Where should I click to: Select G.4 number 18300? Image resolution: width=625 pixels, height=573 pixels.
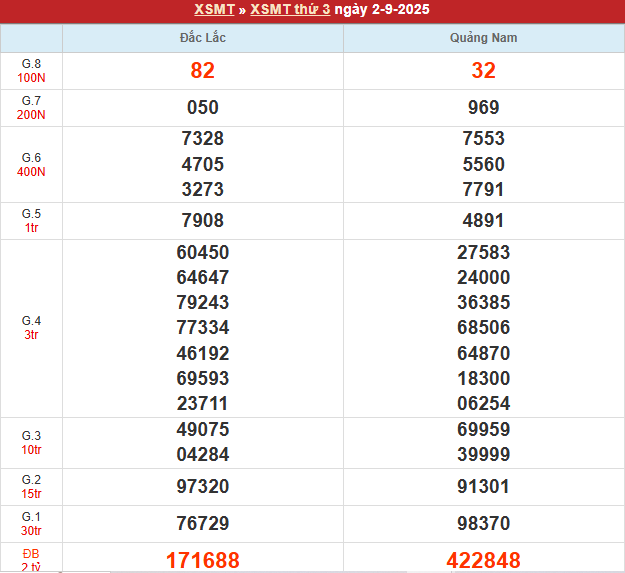(483, 378)
